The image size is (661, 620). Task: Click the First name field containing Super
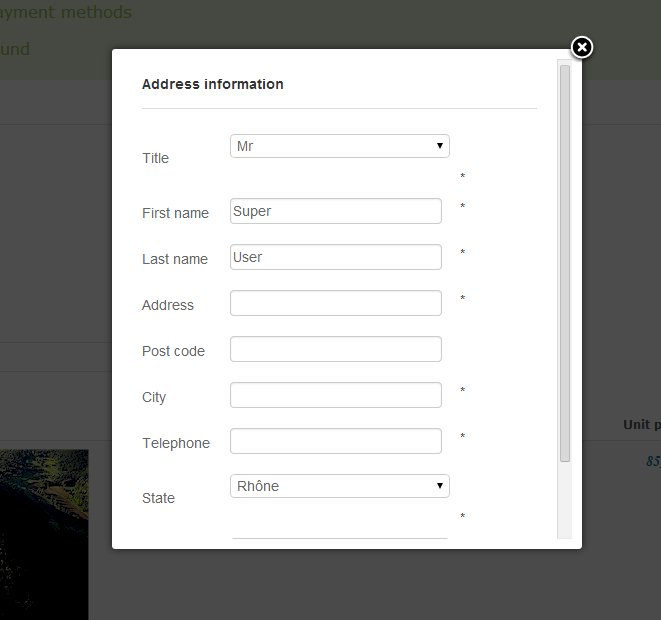(x=335, y=211)
